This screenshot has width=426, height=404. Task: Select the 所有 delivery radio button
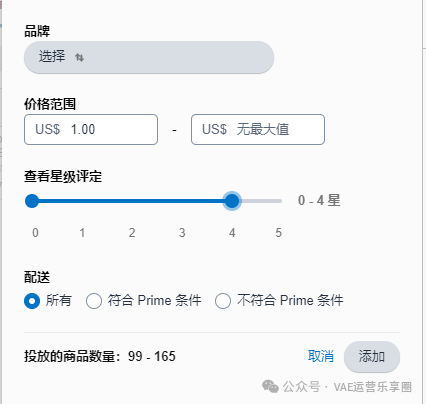pyautogui.click(x=32, y=301)
